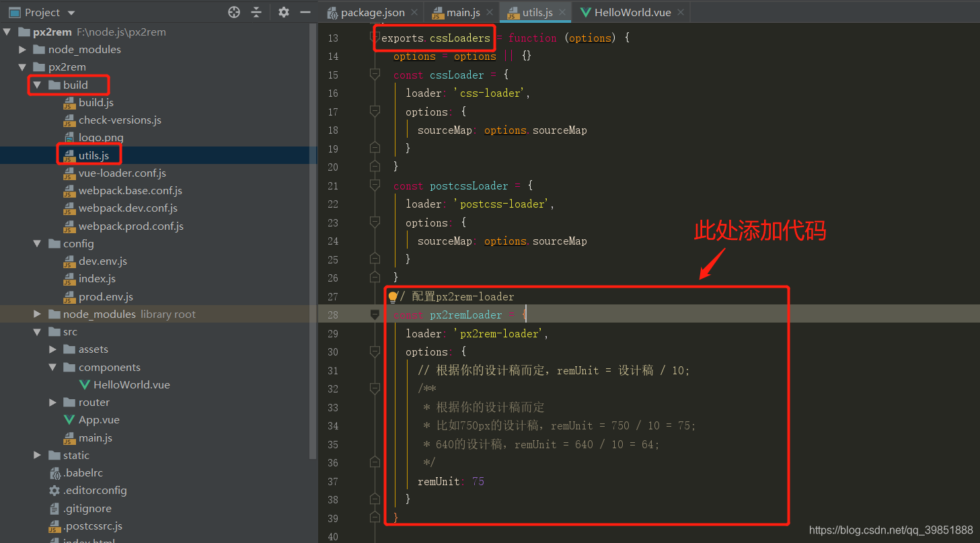Click the locate (scroll from source) icon

coord(234,12)
